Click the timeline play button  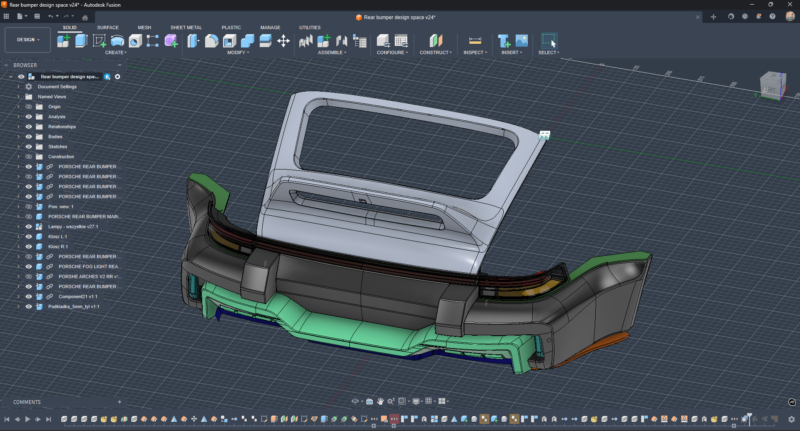coord(28,419)
